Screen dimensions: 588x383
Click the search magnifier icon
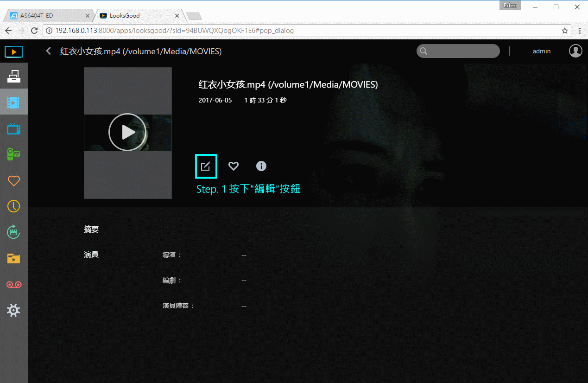424,51
